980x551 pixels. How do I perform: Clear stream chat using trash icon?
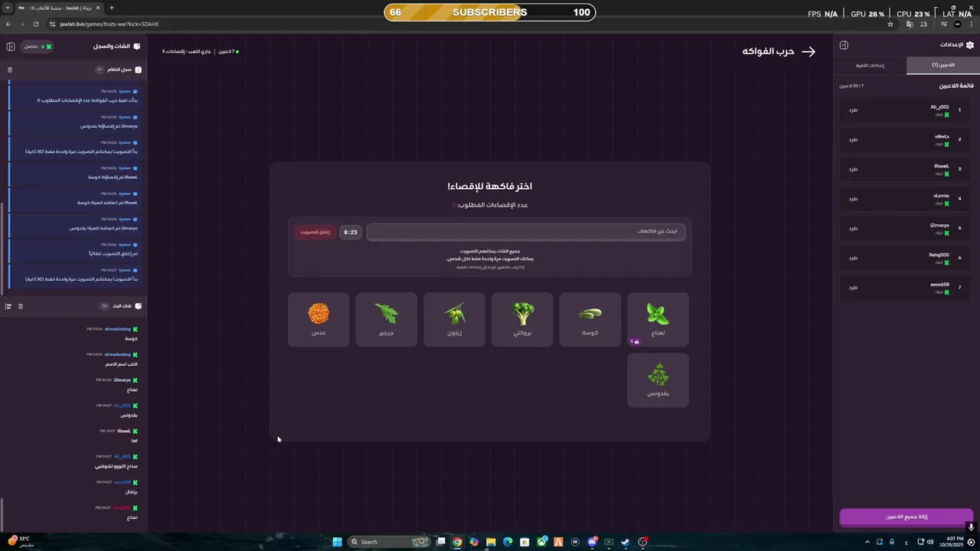21,306
